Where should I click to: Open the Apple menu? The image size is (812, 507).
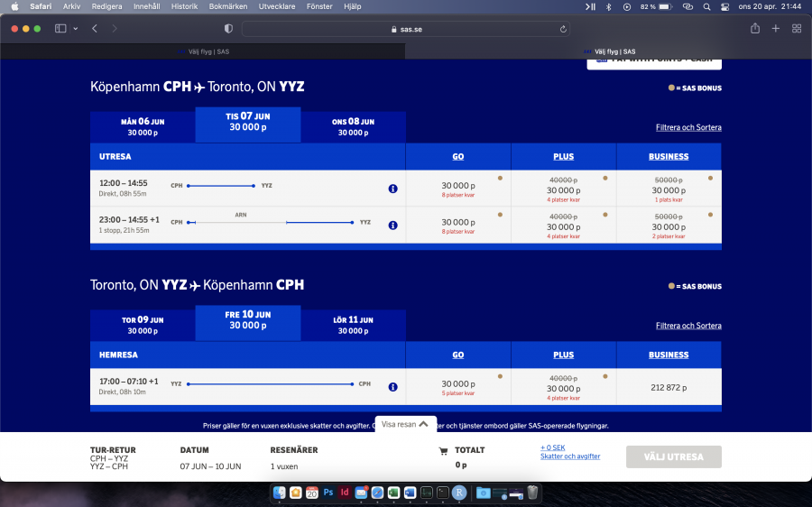click(x=15, y=6)
